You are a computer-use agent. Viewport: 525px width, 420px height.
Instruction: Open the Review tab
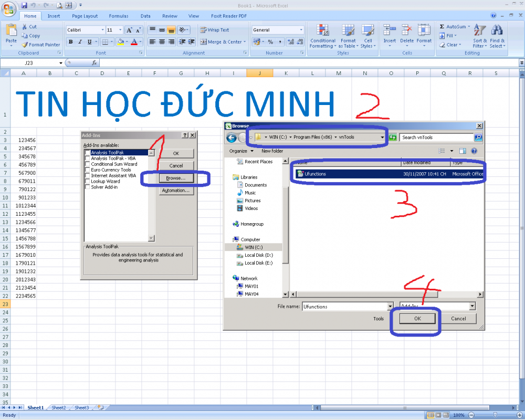170,16
